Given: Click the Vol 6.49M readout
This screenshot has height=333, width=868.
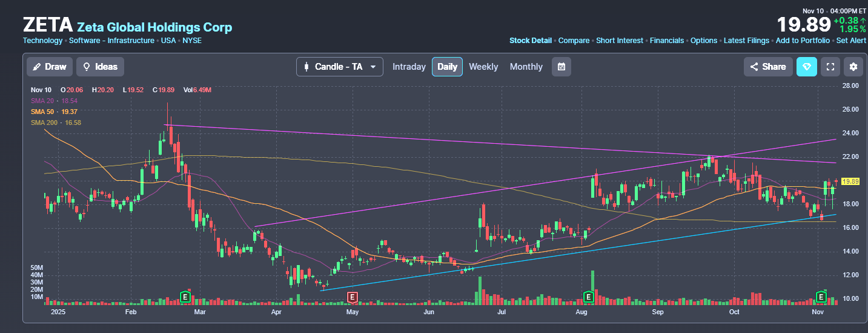Looking at the screenshot, I should pos(197,90).
